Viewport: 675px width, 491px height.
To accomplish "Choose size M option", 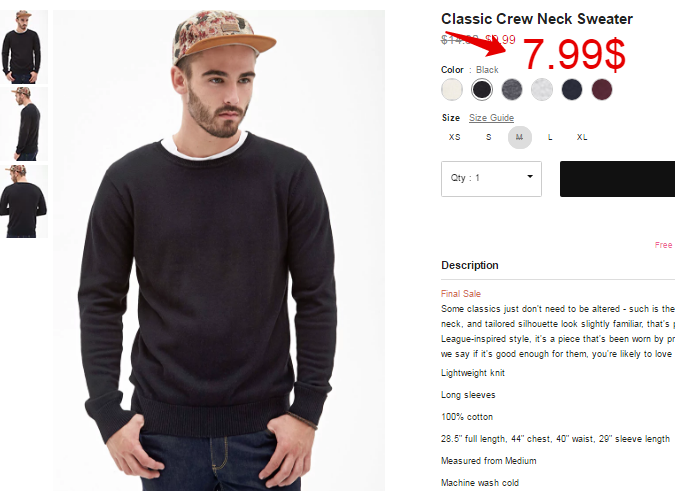I will click(x=520, y=137).
